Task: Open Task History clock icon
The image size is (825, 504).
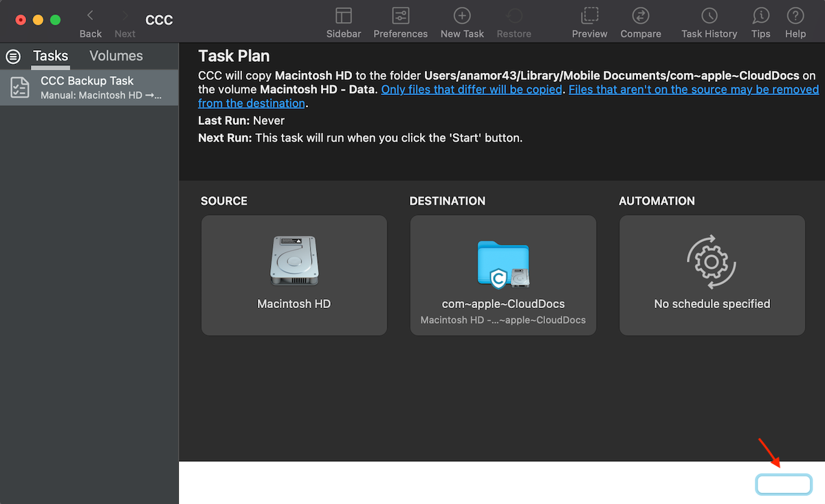Action: point(709,17)
